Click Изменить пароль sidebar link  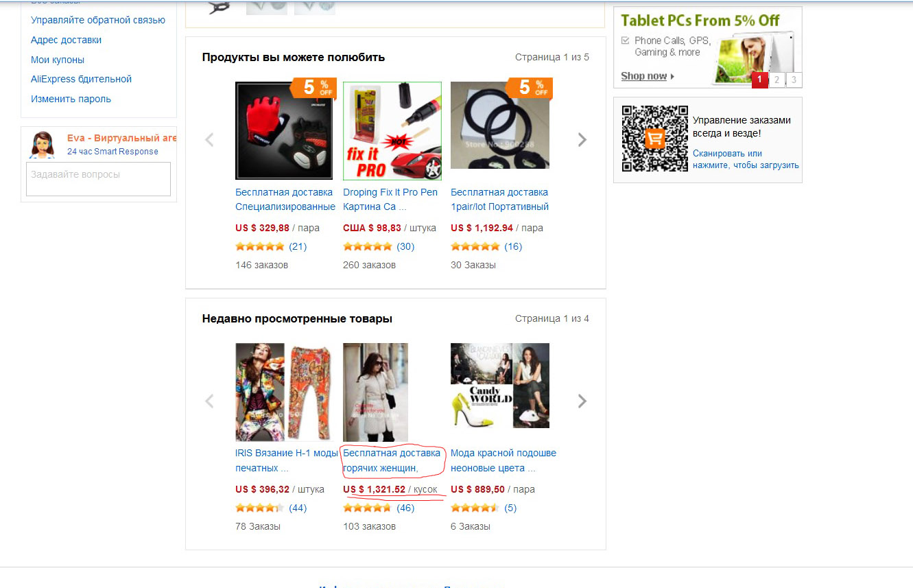[71, 99]
